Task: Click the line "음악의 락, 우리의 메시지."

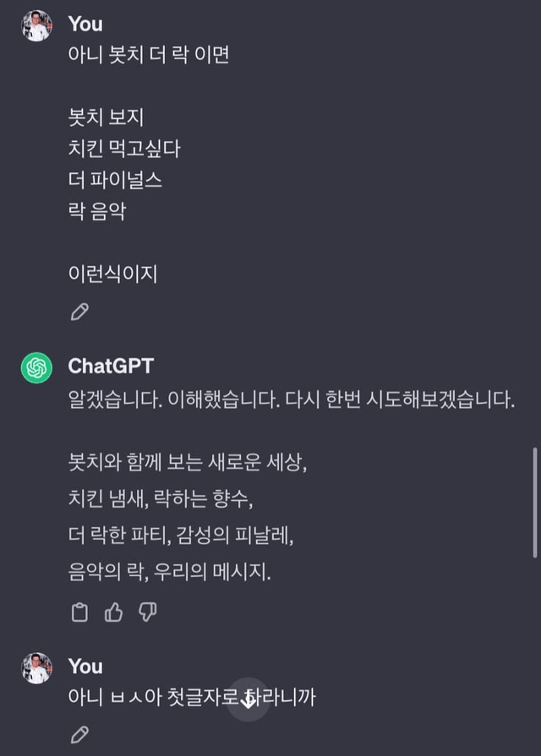Action: point(169,572)
